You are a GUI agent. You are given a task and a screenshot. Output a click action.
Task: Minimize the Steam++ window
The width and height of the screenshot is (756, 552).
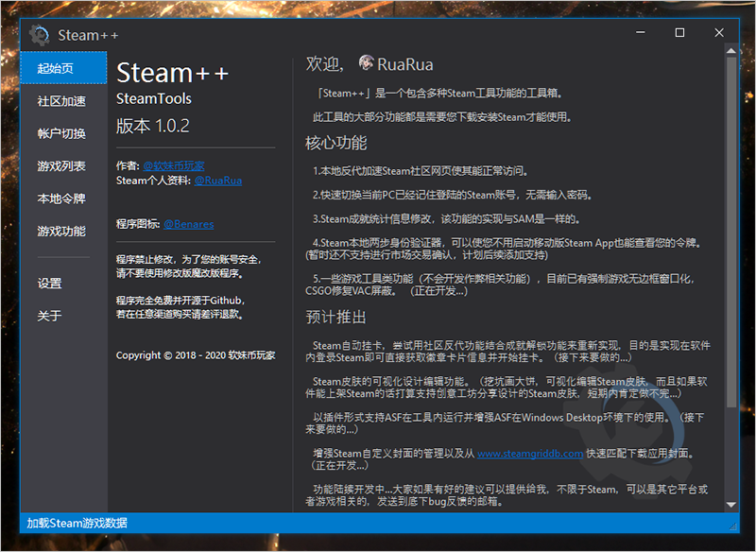[x=636, y=33]
